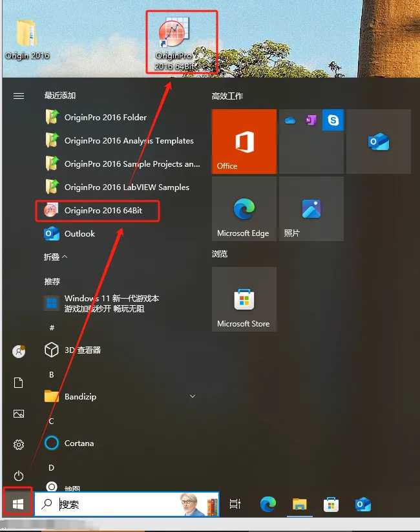Open Microsoft Edge from the taskbar
Viewport: 420px width, 532px height.
(x=268, y=504)
